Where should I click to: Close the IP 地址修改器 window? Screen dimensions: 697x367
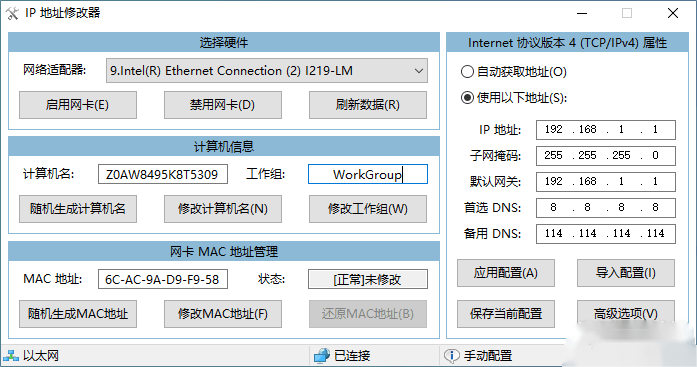click(673, 13)
